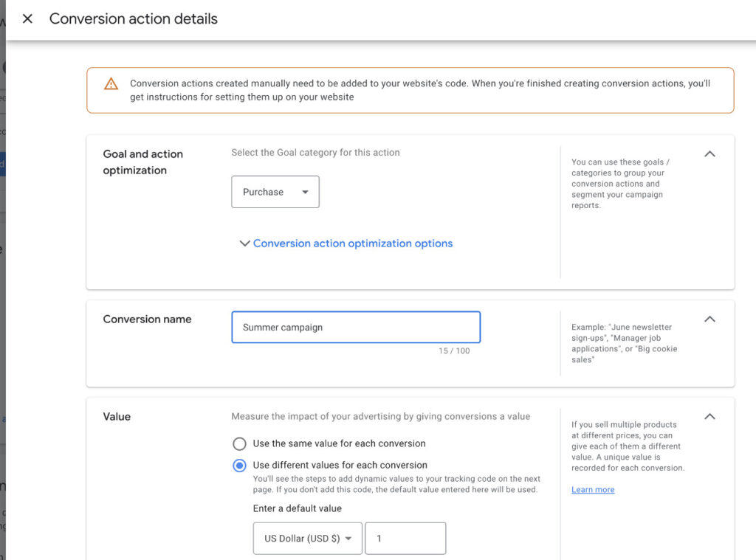The image size is (756, 560).
Task: Click the Purchase dropdown arrow icon
Action: [x=306, y=191]
